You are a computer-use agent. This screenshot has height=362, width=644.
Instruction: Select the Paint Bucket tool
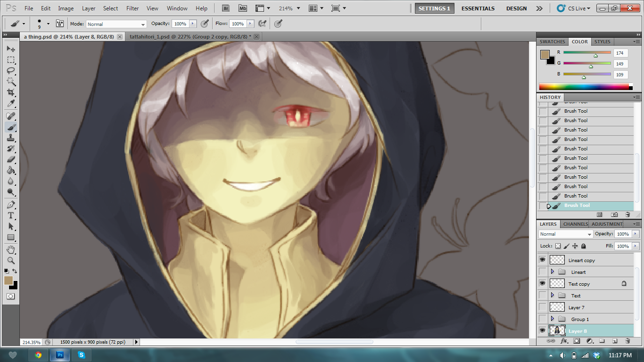coord(11,170)
